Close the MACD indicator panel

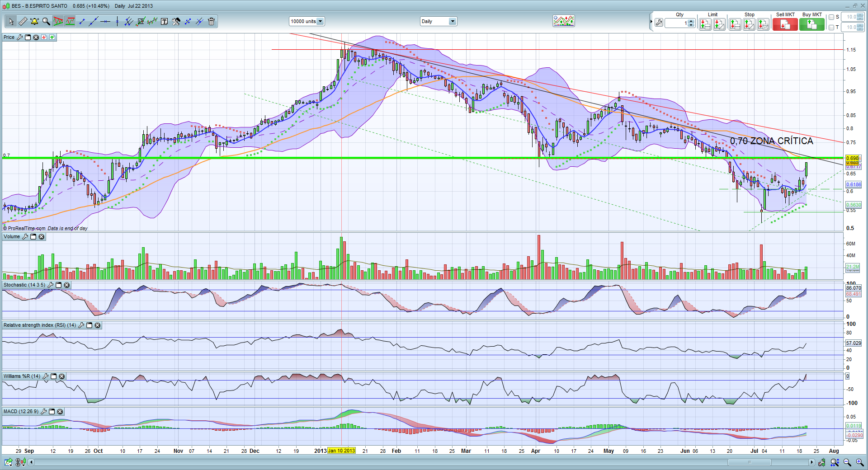point(60,412)
